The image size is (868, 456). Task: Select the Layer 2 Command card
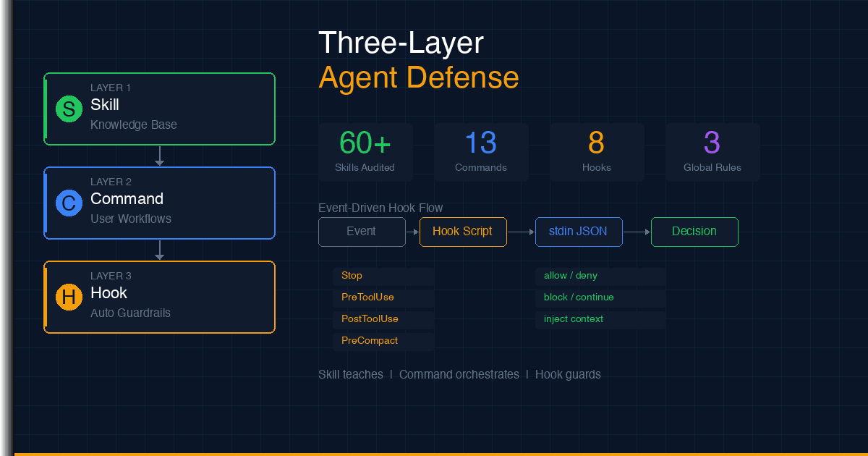(160, 203)
